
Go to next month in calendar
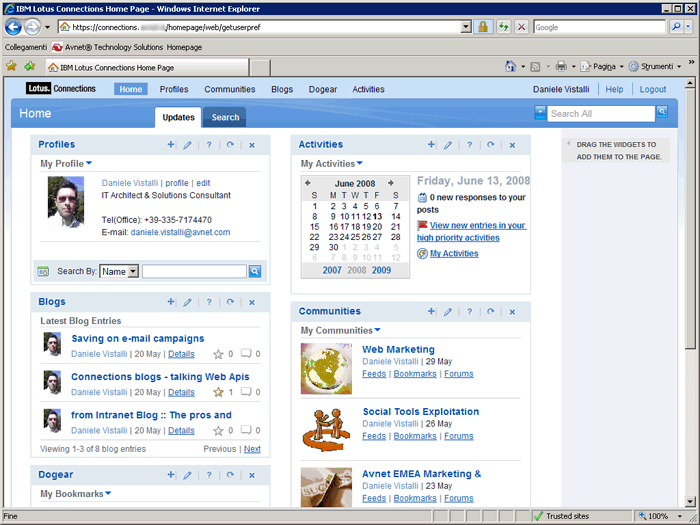tap(391, 183)
